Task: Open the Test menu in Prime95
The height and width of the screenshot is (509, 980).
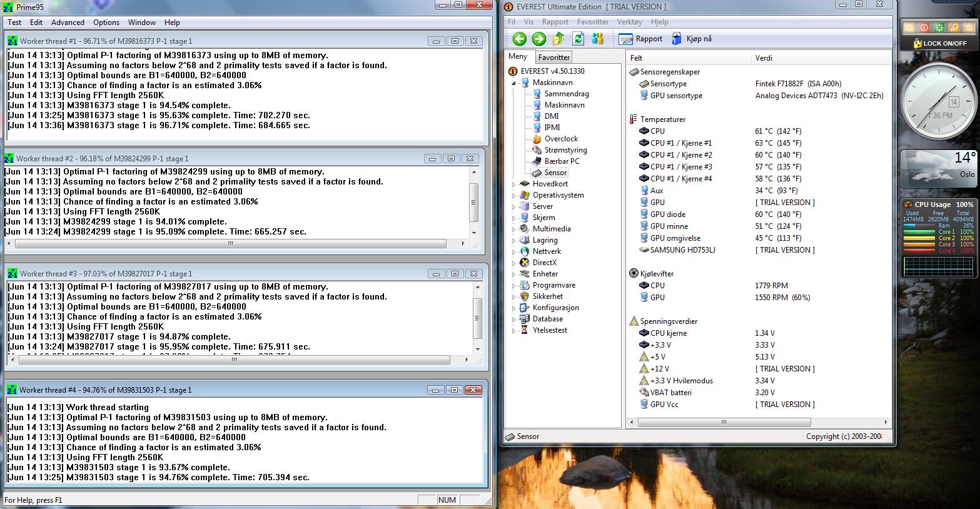Action: (x=14, y=23)
